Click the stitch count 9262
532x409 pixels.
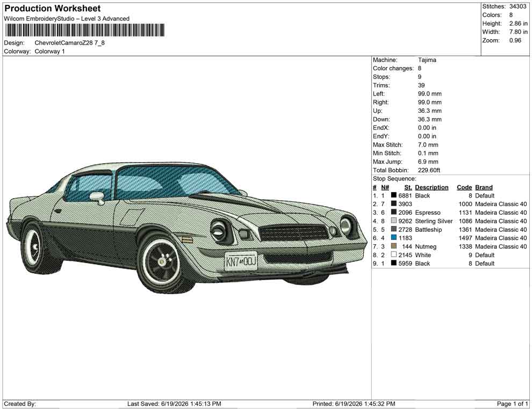point(405,221)
